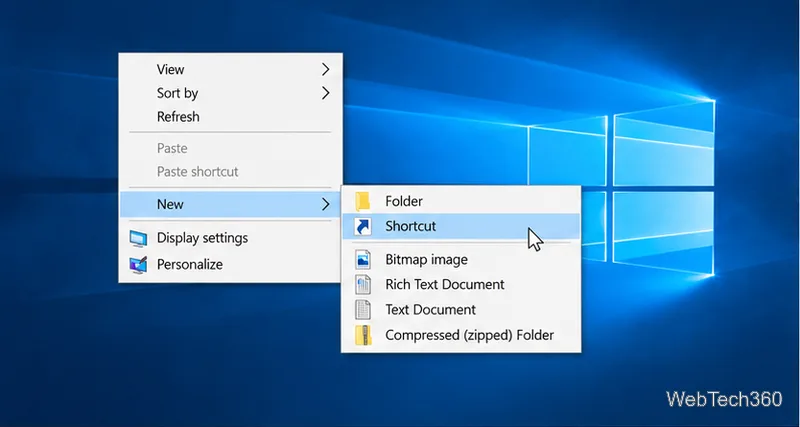Choose Shortcut in the New submenu

click(461, 226)
